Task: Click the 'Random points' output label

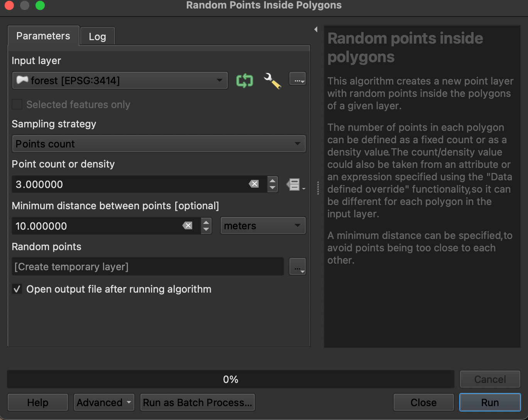Action: (x=47, y=247)
